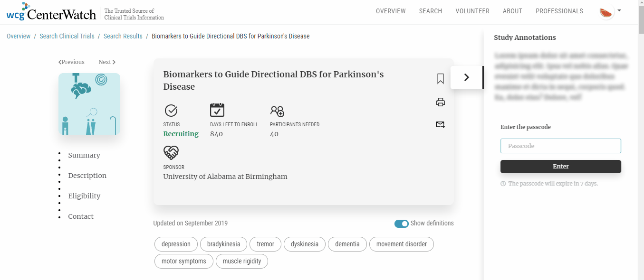The width and height of the screenshot is (644, 280).
Task: Collapse the Study Annotations panel chevron
Action: [466, 77]
